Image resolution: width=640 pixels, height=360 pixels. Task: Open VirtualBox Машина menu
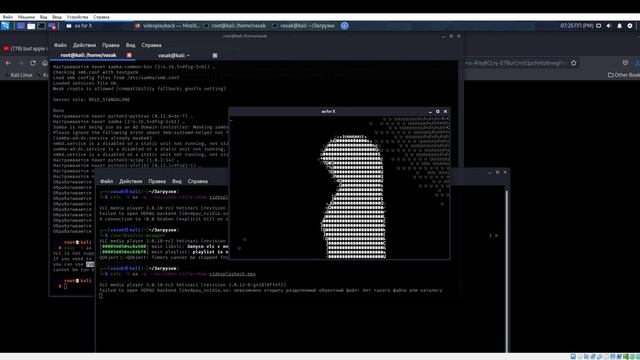pos(26,17)
